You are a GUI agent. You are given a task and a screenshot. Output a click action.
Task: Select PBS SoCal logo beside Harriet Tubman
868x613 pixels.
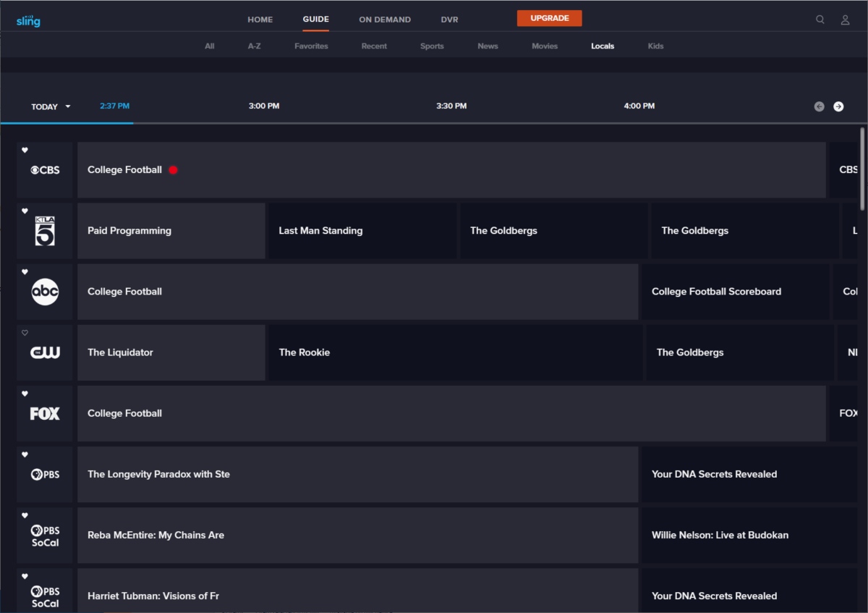click(45, 597)
